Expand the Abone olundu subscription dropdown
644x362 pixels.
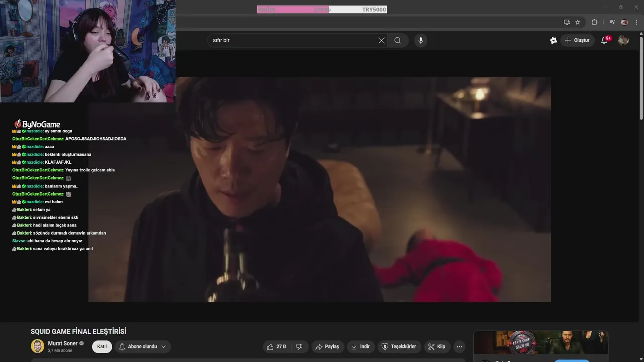click(x=143, y=347)
